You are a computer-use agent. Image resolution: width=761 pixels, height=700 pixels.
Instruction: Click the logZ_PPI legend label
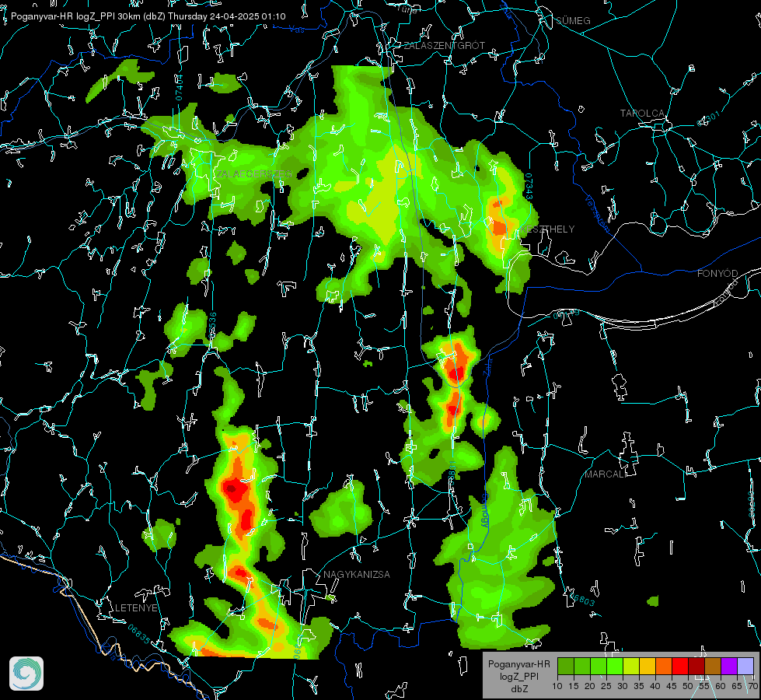[x=518, y=676]
